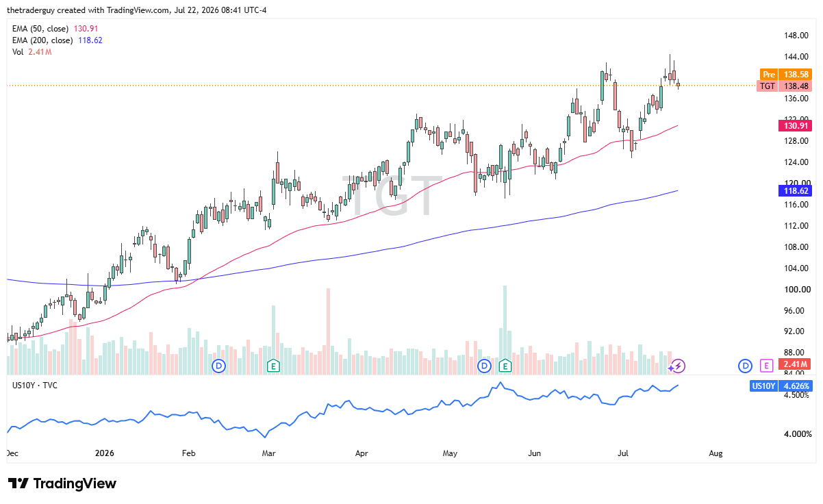This screenshot has height=504, width=823.
Task: Click the Dec label on time axis
Action: (x=13, y=453)
